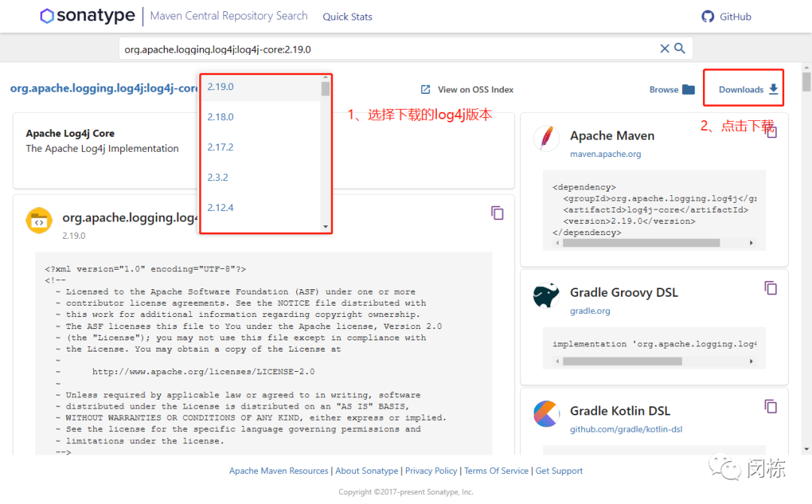The width and height of the screenshot is (812, 504).
Task: Open Maven Central Repository Search home
Action: (x=229, y=16)
